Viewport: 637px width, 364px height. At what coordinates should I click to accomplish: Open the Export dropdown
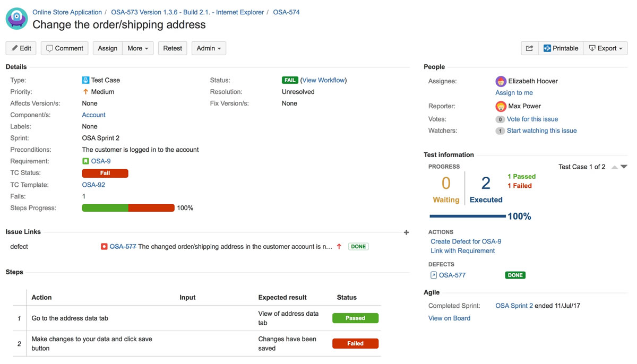(x=605, y=48)
